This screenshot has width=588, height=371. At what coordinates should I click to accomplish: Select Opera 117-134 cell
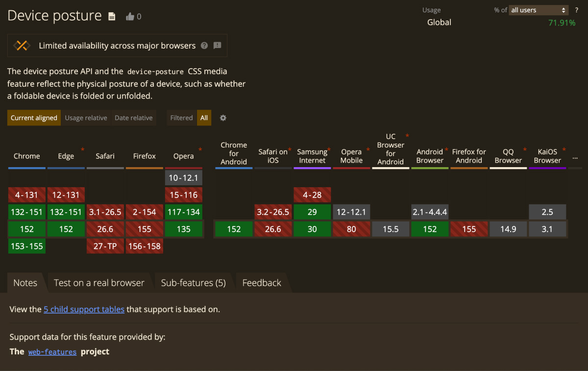click(184, 212)
